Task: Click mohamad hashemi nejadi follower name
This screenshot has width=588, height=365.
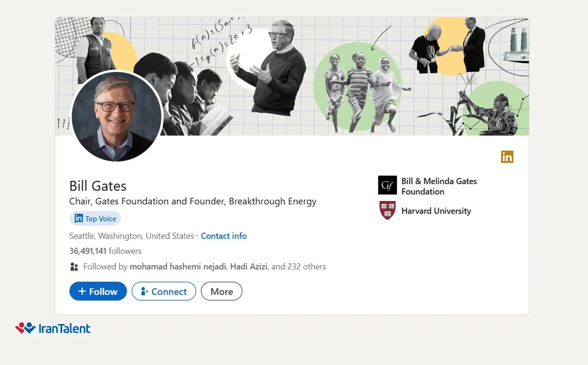Action: 178,267
